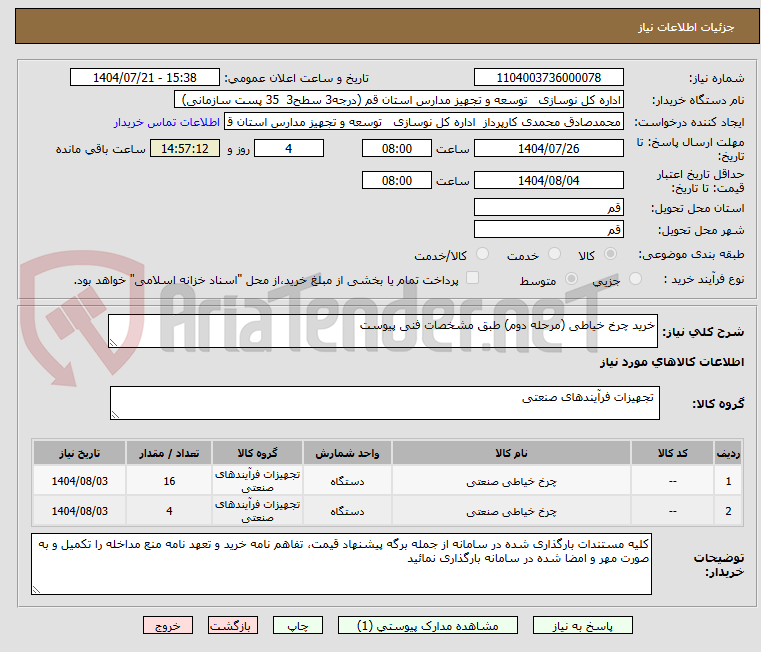Viewport: 761px width, 652px height.
Task: Click the شرح کلی نیاز text area
Action: coord(383,331)
